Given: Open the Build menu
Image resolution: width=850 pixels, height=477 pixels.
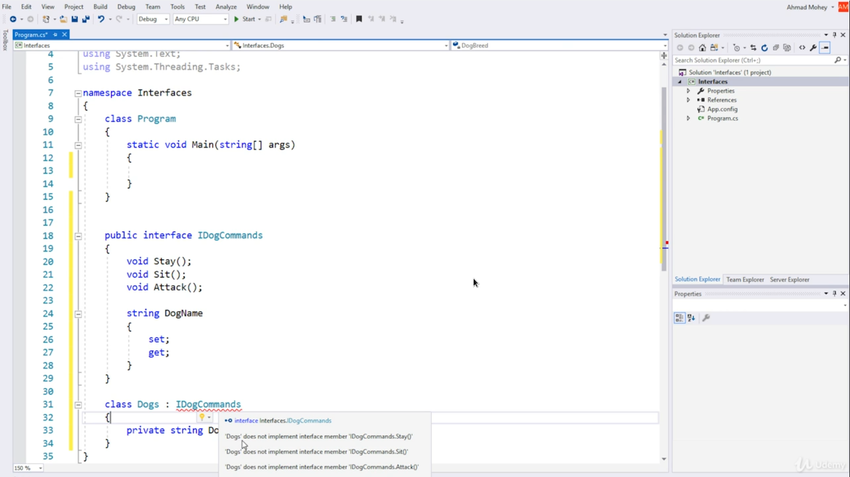Looking at the screenshot, I should (100, 7).
